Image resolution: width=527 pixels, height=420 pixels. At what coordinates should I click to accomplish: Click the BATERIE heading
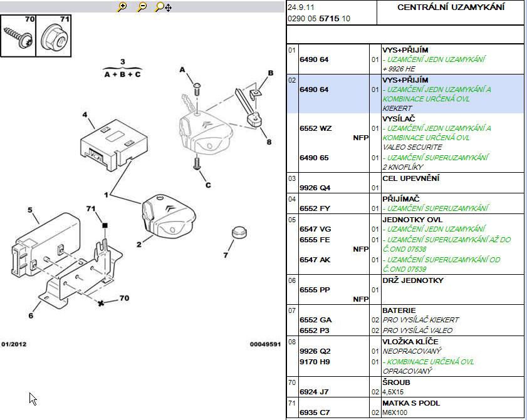click(399, 310)
